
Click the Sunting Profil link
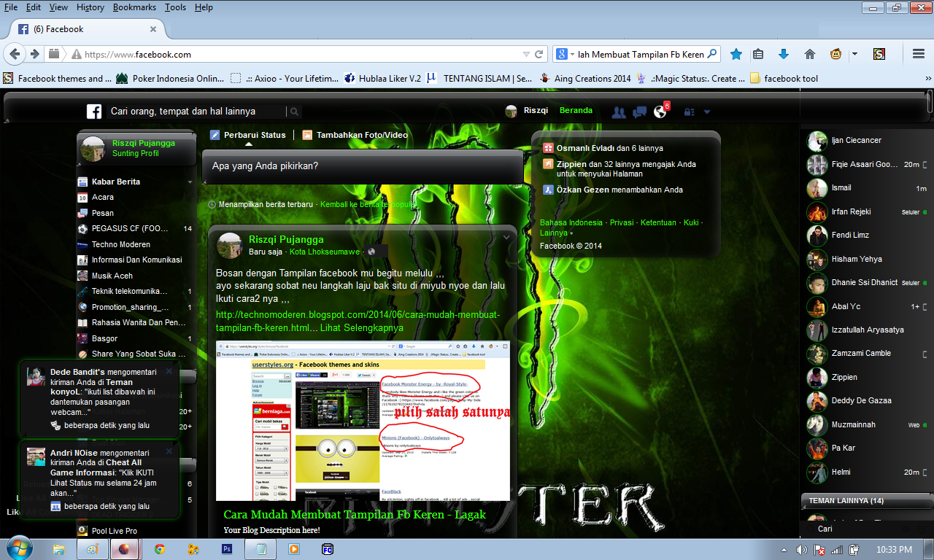click(136, 154)
